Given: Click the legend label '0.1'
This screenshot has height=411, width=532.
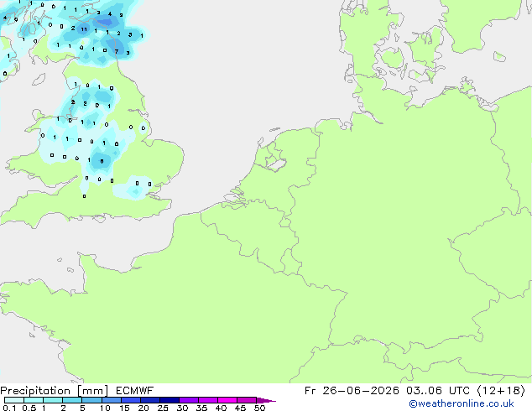Looking at the screenshot, I should tap(9, 408).
